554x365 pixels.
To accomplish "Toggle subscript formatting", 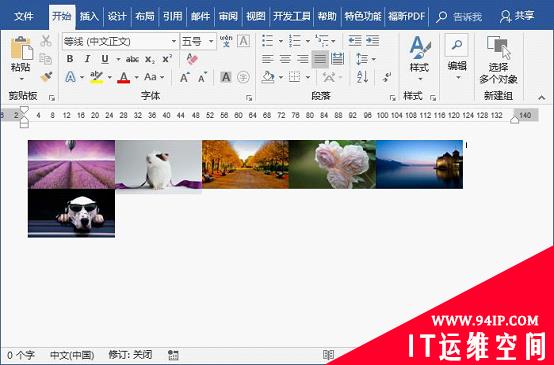I will 150,59.
